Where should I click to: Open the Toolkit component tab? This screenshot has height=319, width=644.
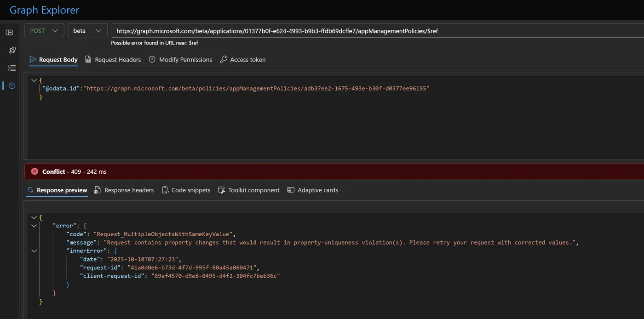pos(248,190)
